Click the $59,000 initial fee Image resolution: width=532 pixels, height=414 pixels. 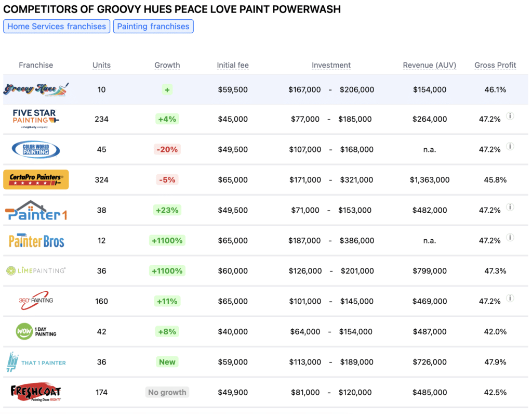pyautogui.click(x=233, y=361)
